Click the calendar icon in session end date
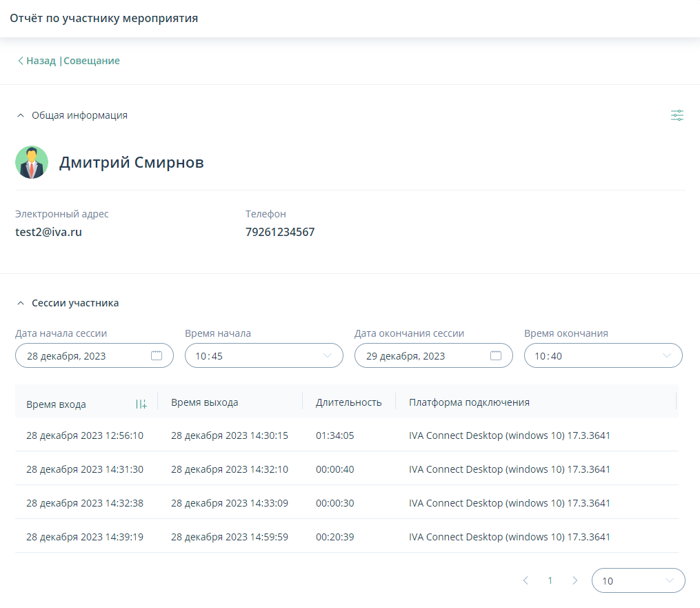 point(496,356)
